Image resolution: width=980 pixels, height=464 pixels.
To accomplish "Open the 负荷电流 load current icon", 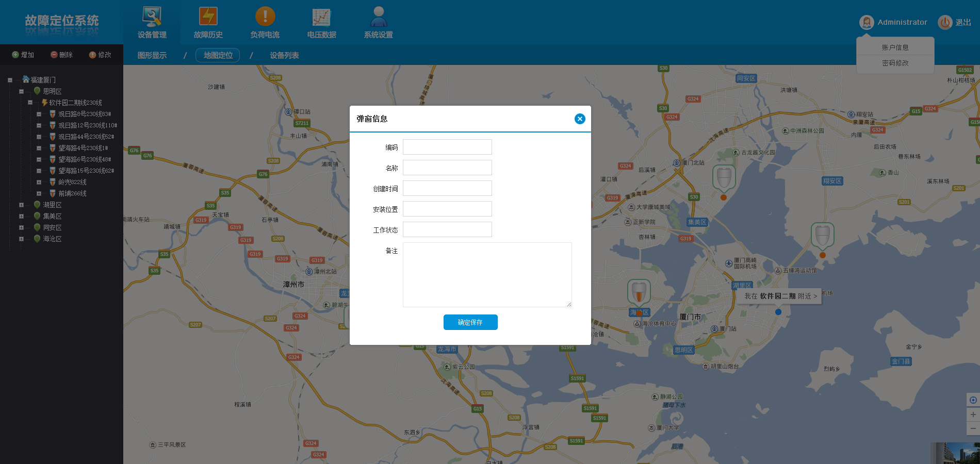I will click(x=265, y=17).
